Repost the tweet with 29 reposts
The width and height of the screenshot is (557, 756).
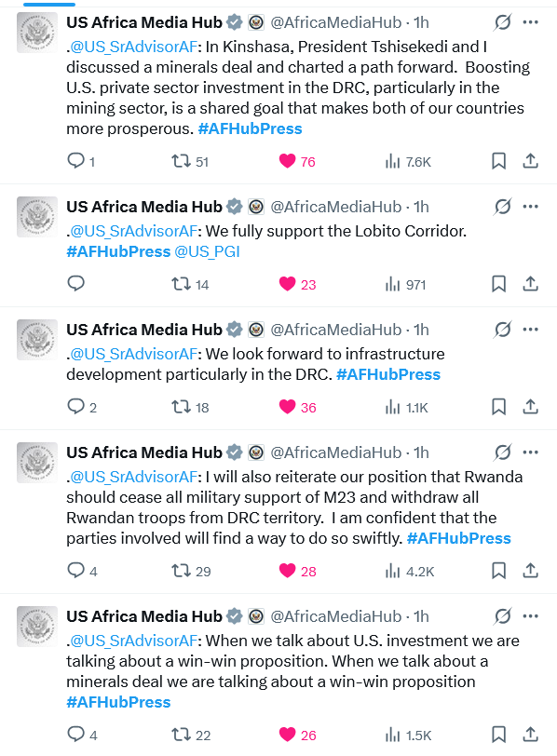(x=182, y=571)
